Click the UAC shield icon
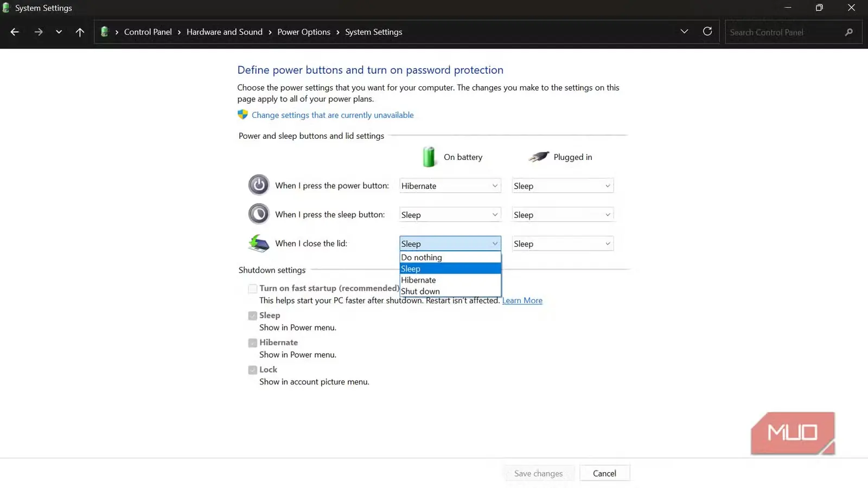The image size is (868, 488). 242,114
